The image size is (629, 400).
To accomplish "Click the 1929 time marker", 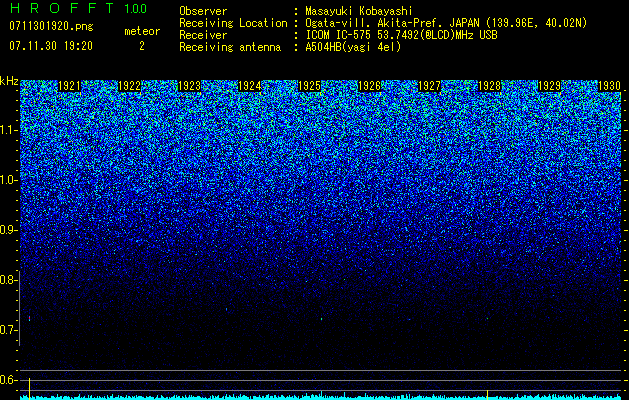I will (550, 86).
